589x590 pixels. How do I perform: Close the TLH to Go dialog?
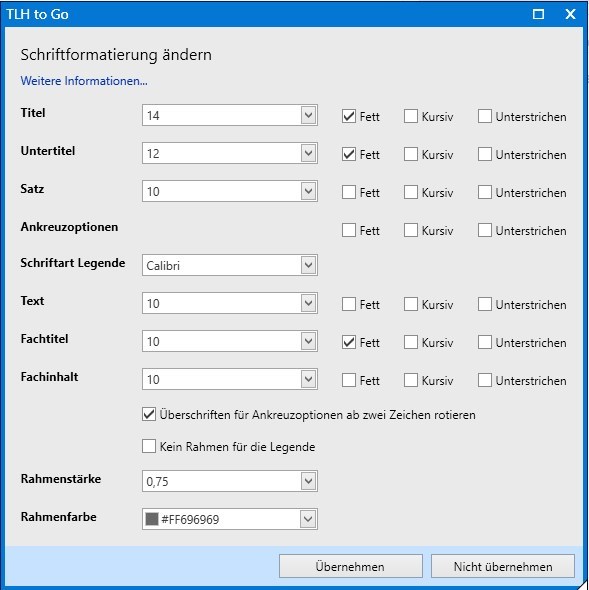[x=570, y=14]
